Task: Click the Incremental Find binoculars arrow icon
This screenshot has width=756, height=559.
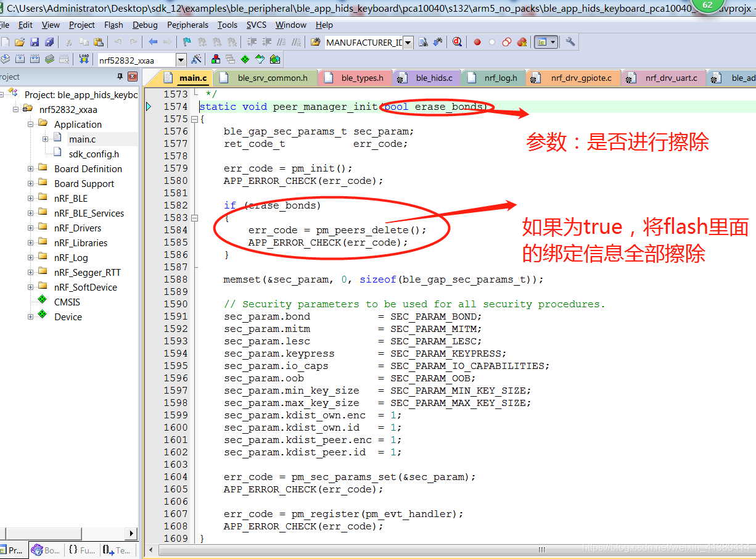Action: (x=438, y=42)
